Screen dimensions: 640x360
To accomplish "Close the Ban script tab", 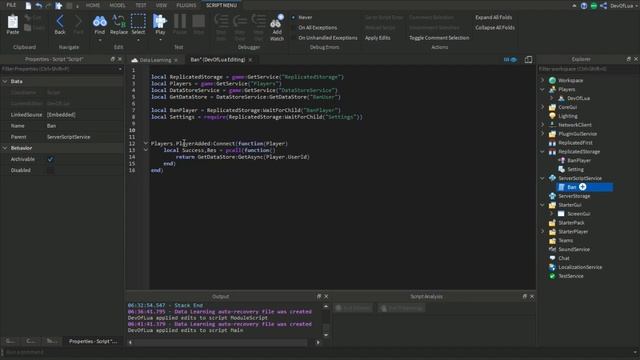I will tap(250, 60).
